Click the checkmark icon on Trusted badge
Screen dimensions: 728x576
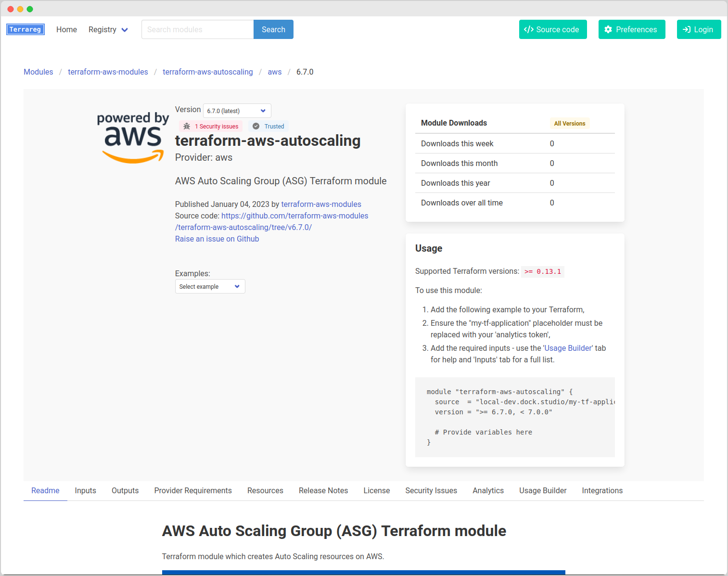tap(256, 126)
